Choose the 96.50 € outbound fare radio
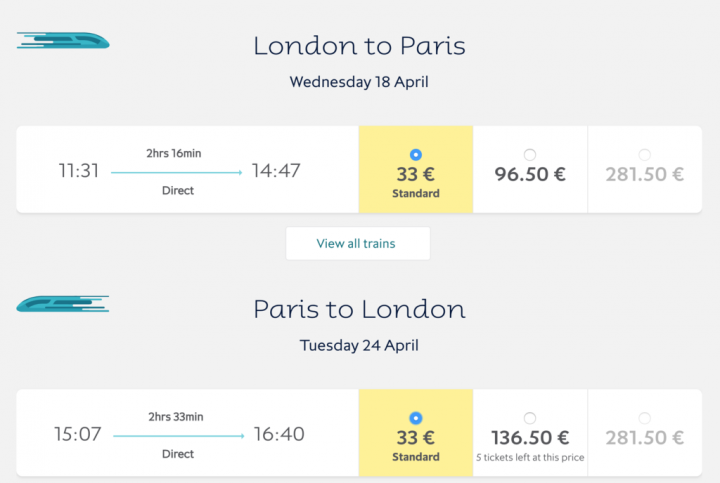The image size is (720, 483). pyautogui.click(x=530, y=155)
